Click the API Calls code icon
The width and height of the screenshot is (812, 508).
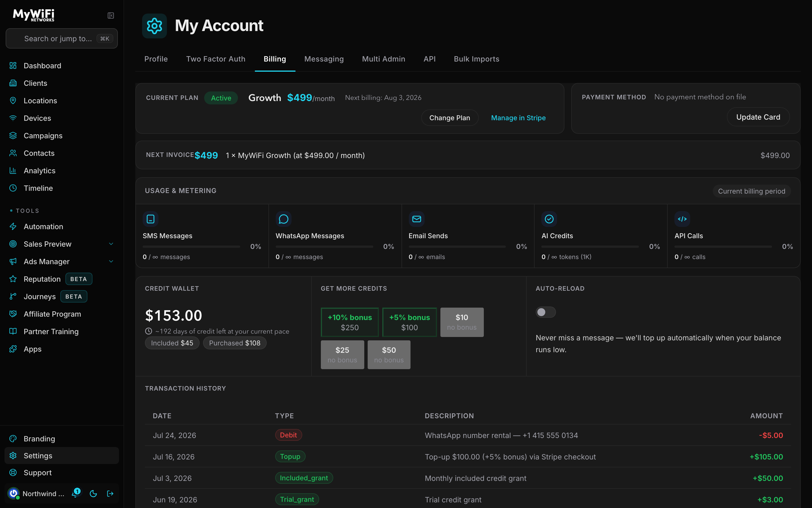tap(682, 219)
